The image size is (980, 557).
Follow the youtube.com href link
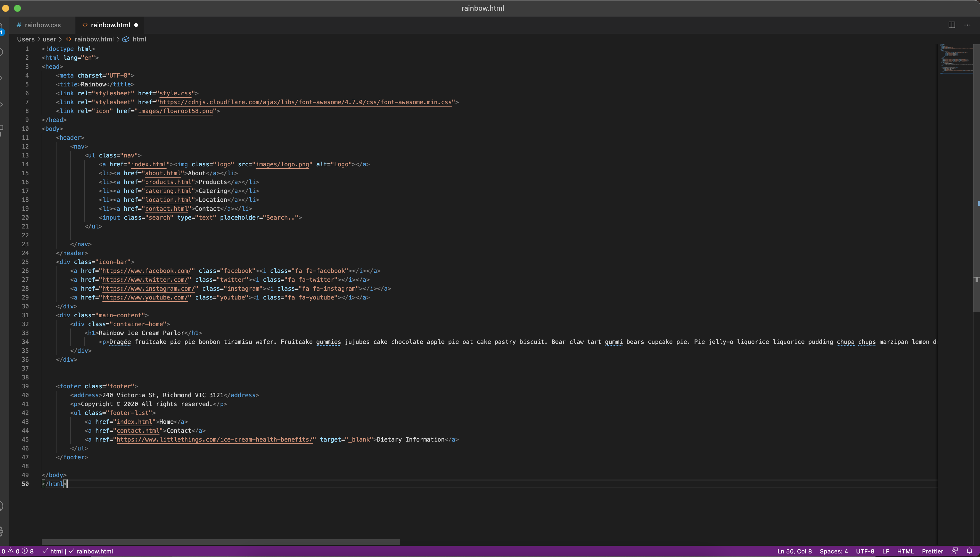pyautogui.click(x=145, y=297)
